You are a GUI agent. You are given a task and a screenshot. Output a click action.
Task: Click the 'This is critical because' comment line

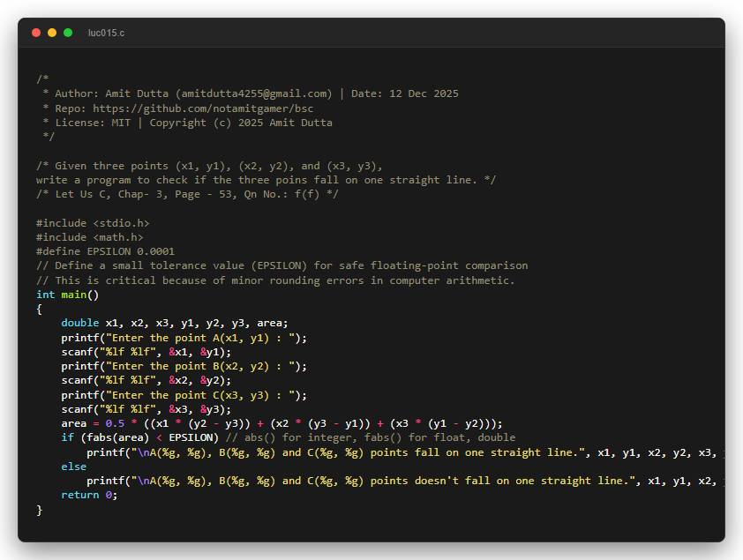click(x=275, y=280)
